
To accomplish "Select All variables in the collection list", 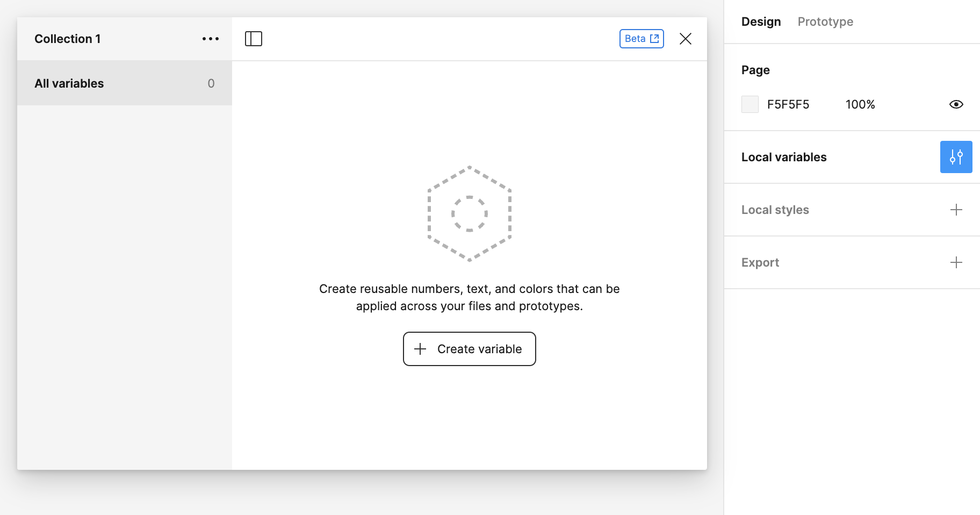I will (69, 83).
